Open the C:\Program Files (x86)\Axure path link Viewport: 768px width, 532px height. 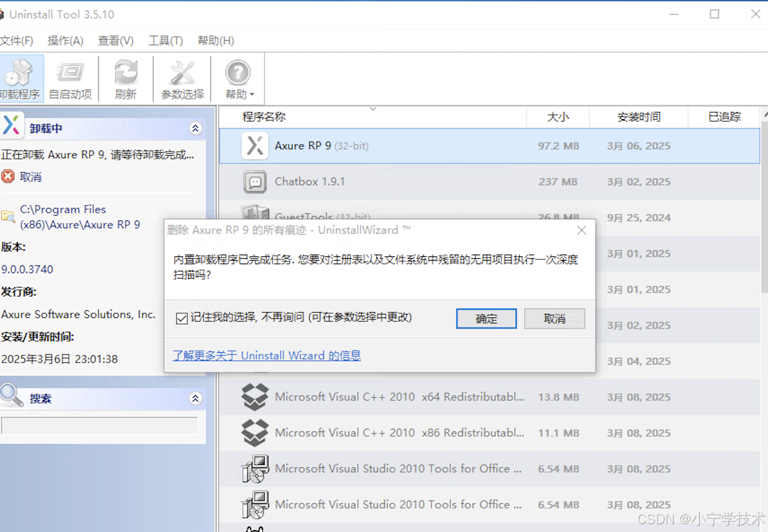pyautogui.click(x=80, y=217)
